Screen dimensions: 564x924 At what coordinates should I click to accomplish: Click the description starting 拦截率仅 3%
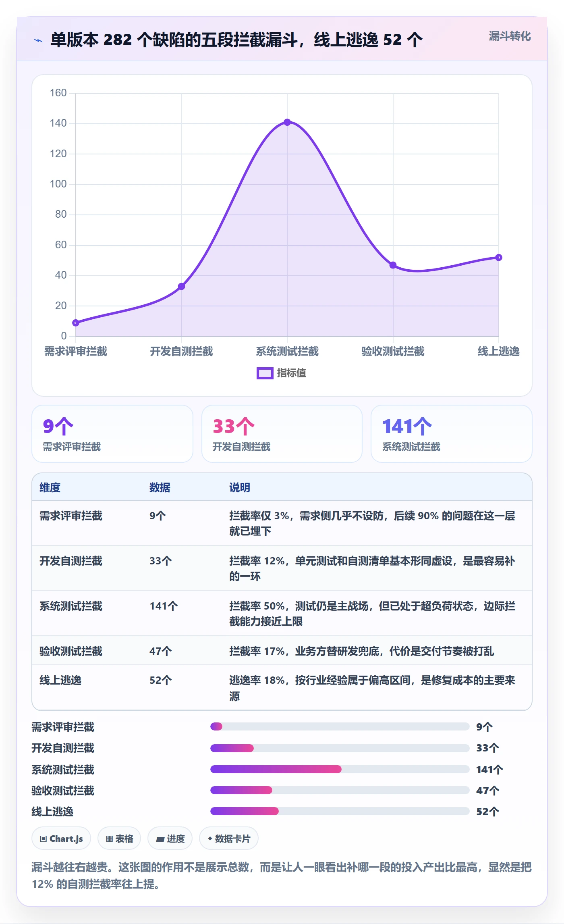[x=372, y=523]
